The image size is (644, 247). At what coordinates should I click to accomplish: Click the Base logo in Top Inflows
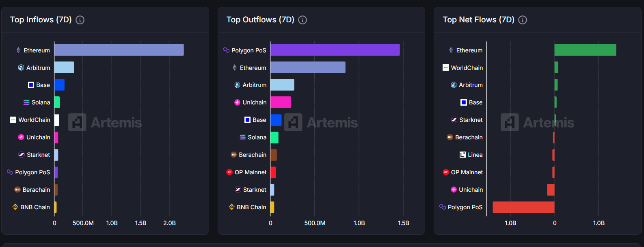pyautogui.click(x=31, y=85)
